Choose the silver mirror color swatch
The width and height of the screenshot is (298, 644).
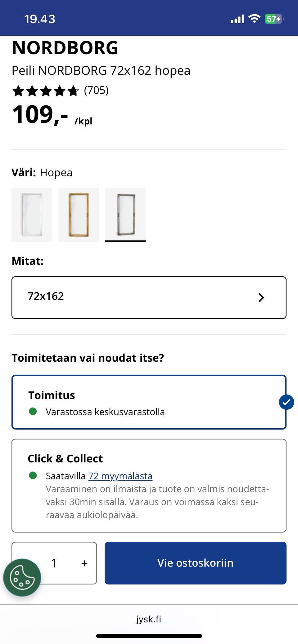tap(125, 214)
